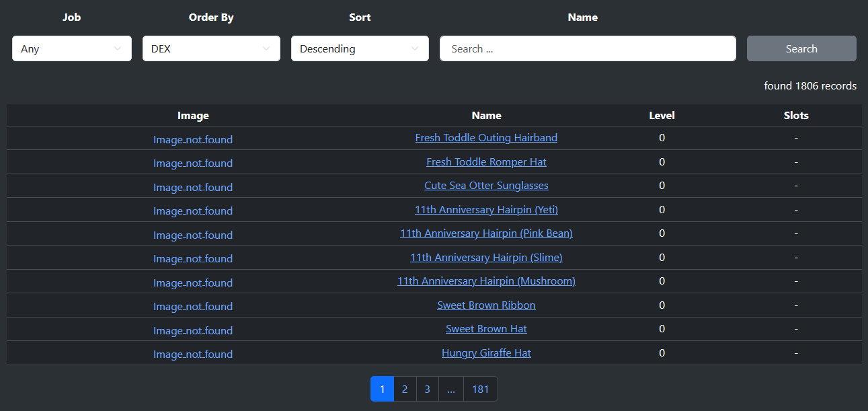This screenshot has height=411, width=868.
Task: Open Fresh Toddle Romper Hat link
Action: tap(486, 162)
